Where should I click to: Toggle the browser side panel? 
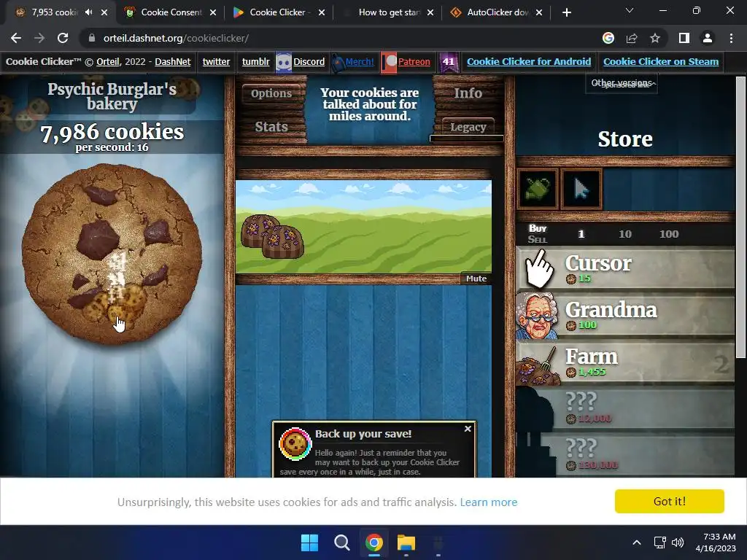[x=684, y=38]
